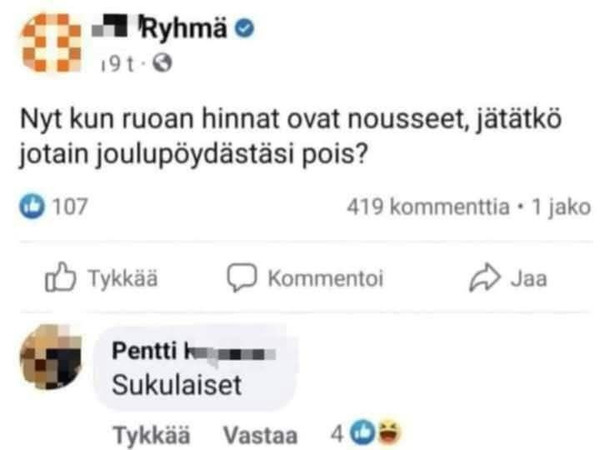Click the blue verified badge

(x=244, y=30)
